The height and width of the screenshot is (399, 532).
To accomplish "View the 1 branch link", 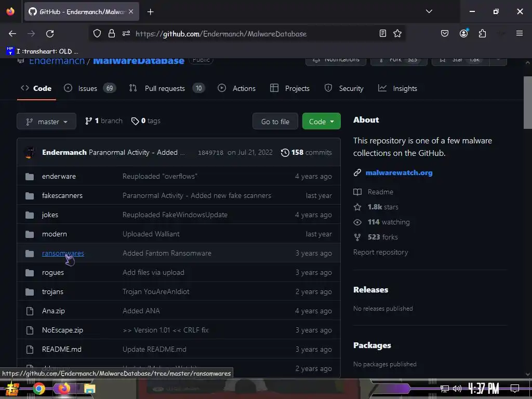I will tap(104, 121).
